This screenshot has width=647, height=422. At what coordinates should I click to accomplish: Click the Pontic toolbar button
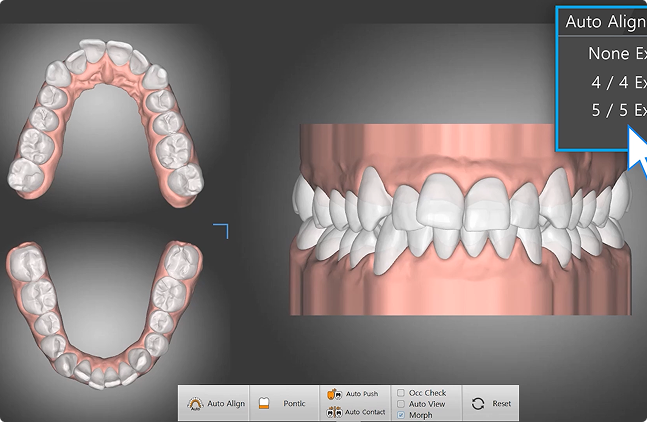[284, 403]
